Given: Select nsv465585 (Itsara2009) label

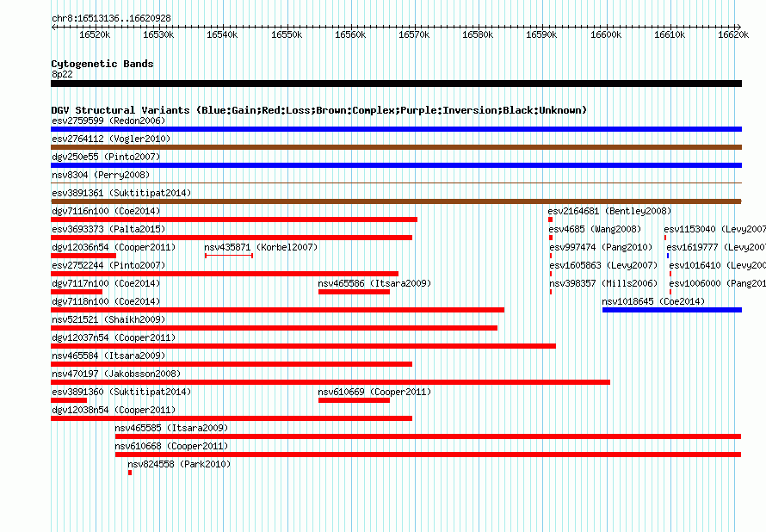Looking at the screenshot, I should (x=171, y=428).
